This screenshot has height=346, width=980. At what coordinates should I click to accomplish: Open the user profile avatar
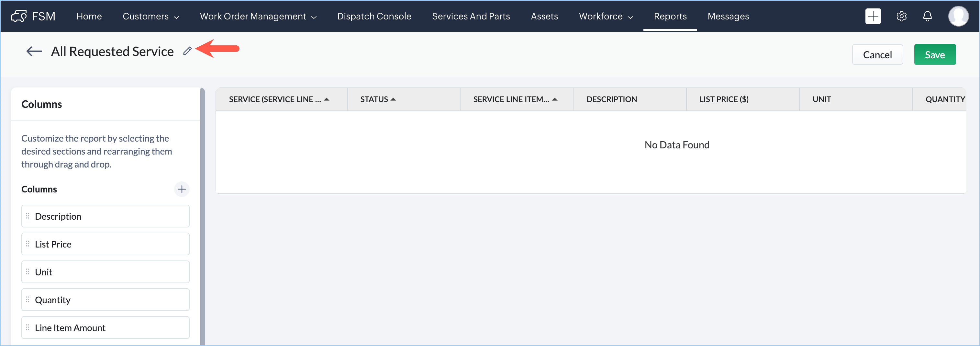(958, 16)
